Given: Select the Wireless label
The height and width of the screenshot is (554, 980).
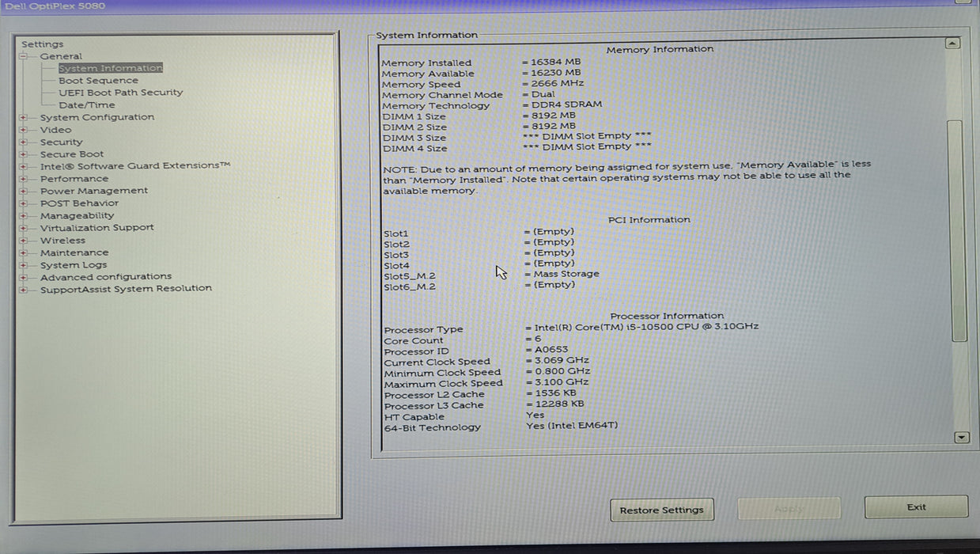Looking at the screenshot, I should tap(62, 241).
